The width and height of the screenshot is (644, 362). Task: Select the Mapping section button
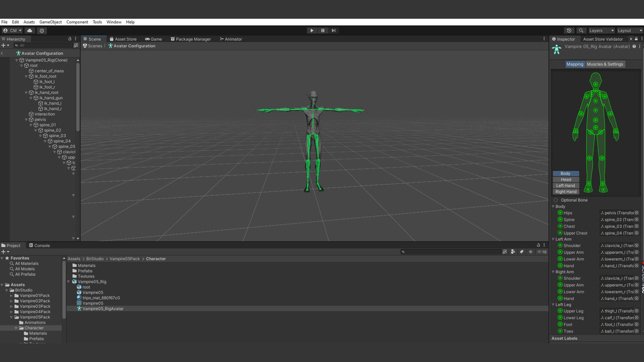[575, 64]
